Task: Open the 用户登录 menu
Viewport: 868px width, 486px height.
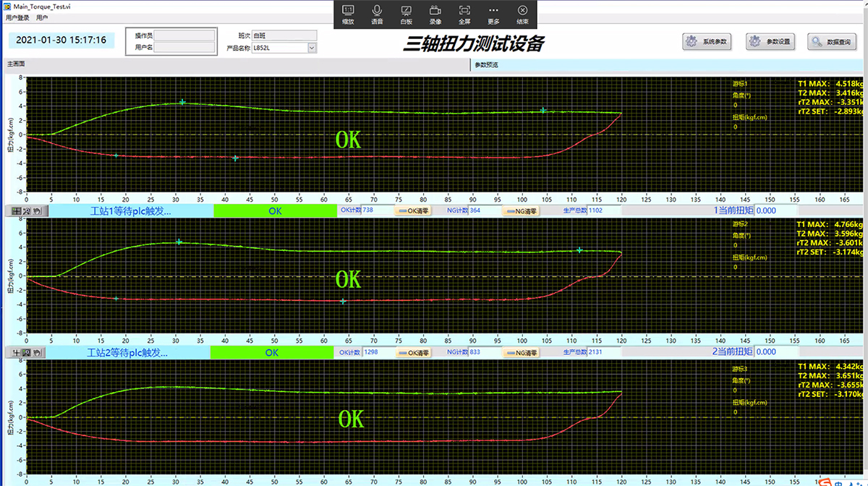Action: tap(17, 17)
